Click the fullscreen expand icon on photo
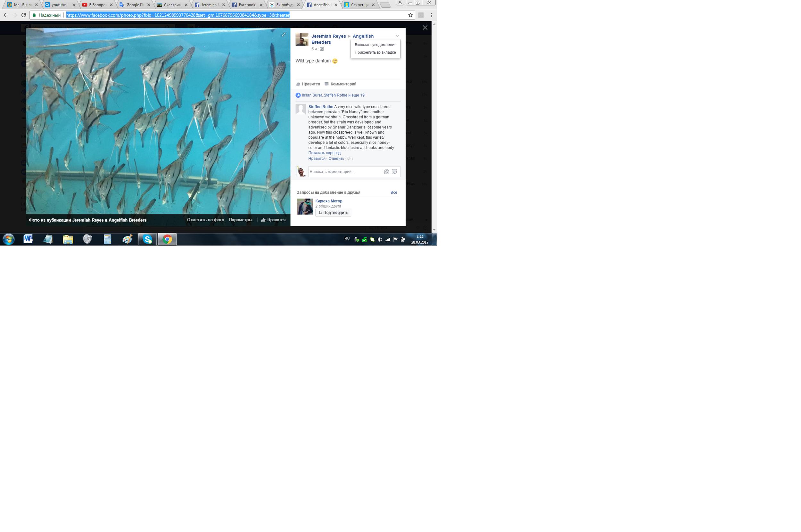This screenshot has width=801, height=532. tap(284, 35)
